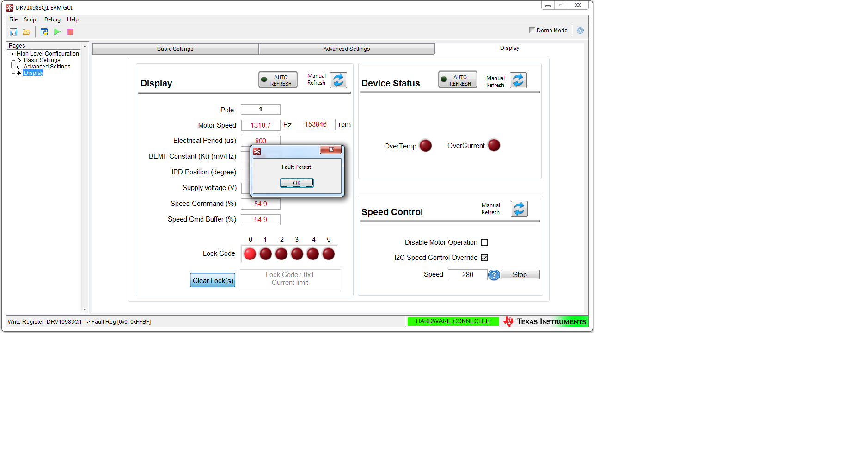Click the Manual Refresh icon in Device Status
Image resolution: width=868 pixels, height=469 pixels.
(519, 80)
